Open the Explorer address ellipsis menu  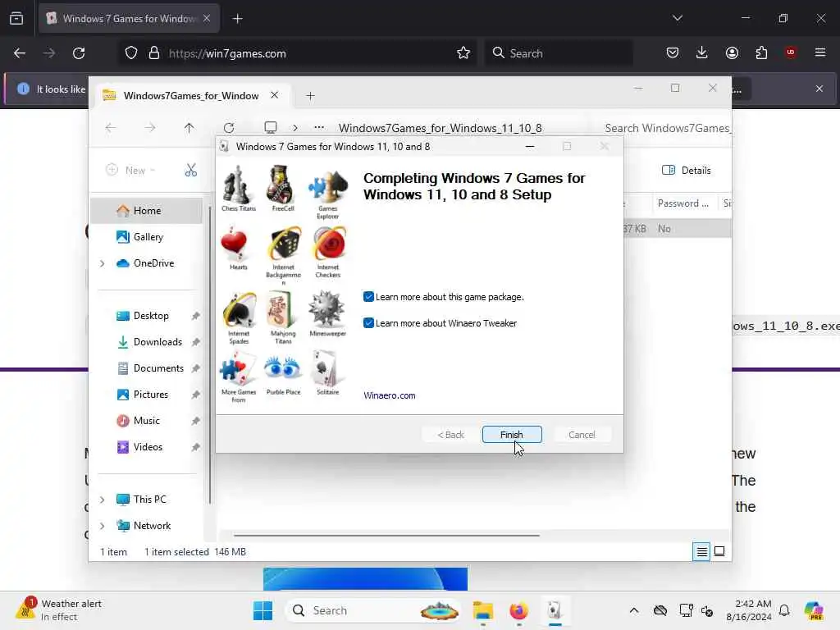pyautogui.click(x=319, y=127)
